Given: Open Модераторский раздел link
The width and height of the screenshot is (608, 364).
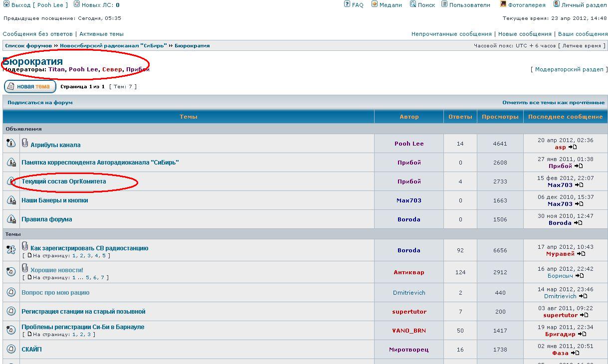Looking at the screenshot, I should [x=569, y=69].
